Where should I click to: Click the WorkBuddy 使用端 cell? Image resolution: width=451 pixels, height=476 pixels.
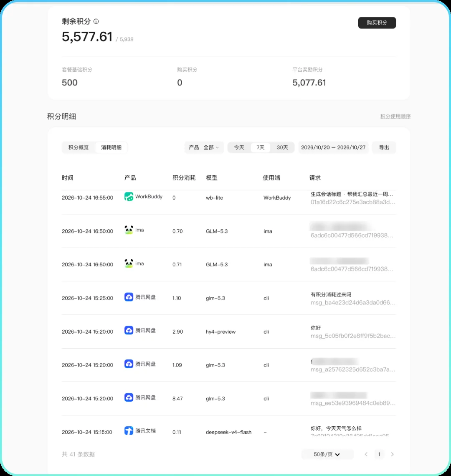(x=277, y=197)
